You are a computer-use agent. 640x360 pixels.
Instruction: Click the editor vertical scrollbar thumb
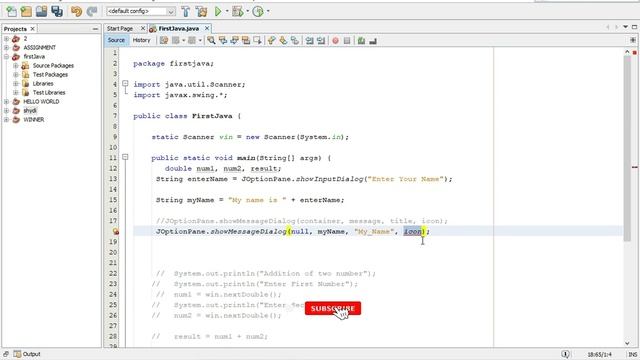(x=627, y=149)
